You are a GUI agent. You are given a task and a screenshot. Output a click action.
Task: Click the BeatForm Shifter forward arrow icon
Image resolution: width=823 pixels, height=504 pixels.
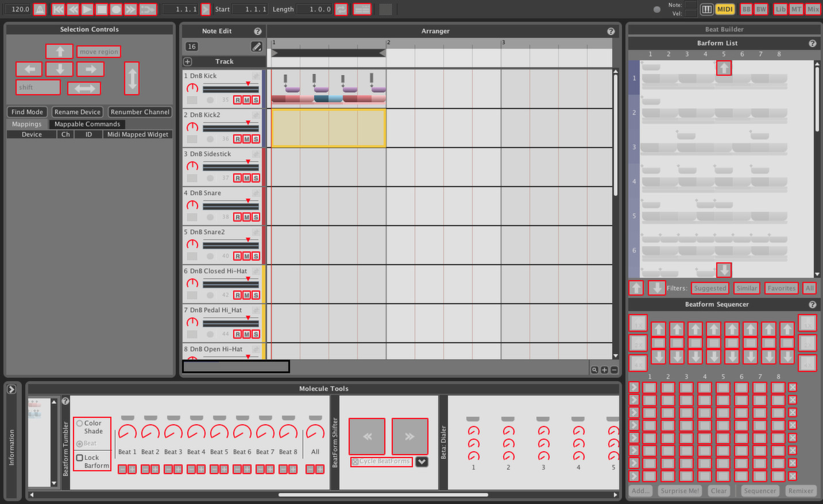[409, 436]
